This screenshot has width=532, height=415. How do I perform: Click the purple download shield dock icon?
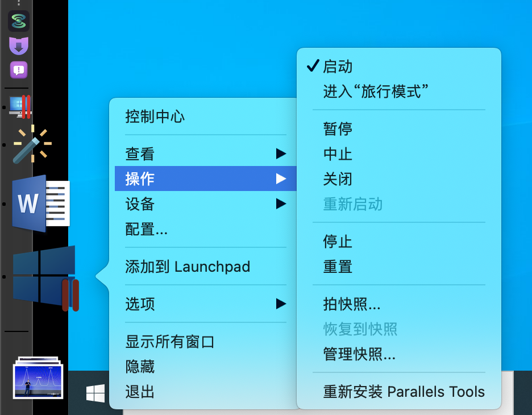tap(19, 46)
